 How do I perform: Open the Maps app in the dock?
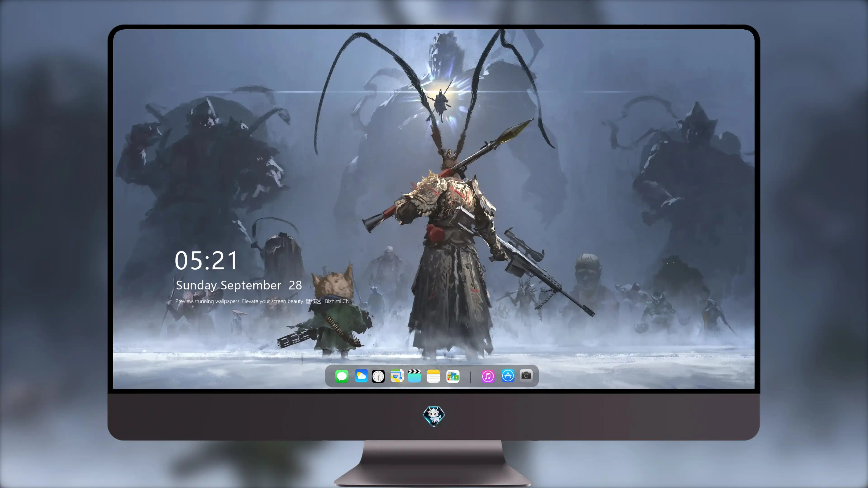coord(397,376)
